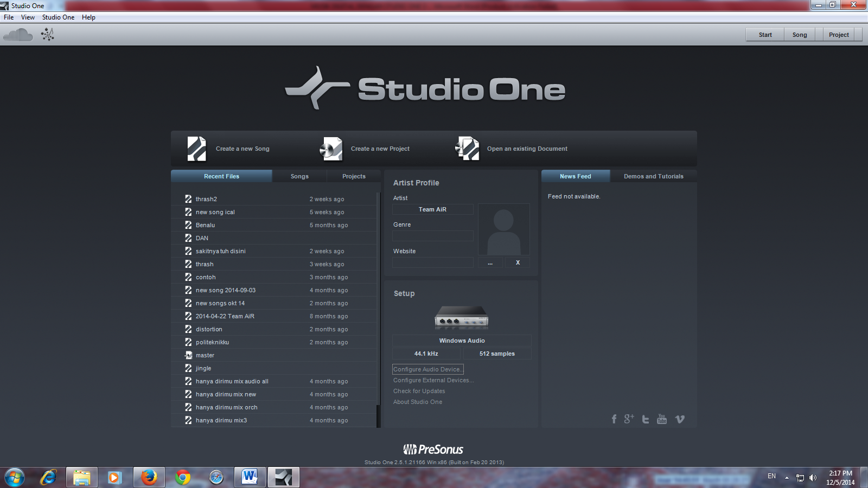Switch to the Project page button
Viewport: 868px width, 488px height.
(839, 35)
